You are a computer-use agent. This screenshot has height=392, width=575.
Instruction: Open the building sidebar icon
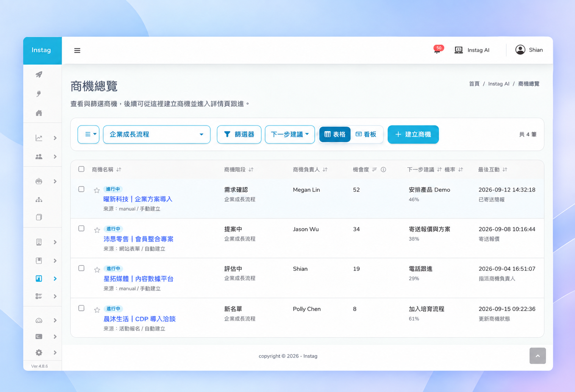[39, 242]
